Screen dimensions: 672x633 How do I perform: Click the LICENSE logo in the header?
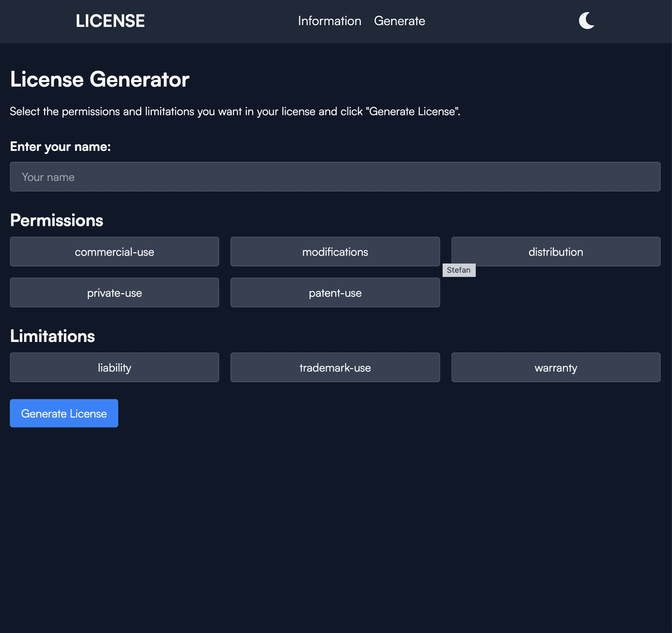tap(110, 21)
